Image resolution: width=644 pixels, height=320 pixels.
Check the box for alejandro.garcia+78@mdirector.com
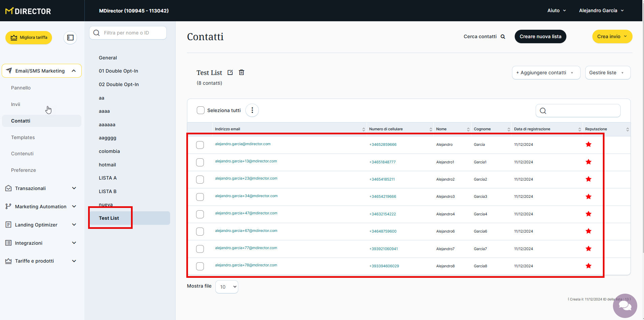coord(200,266)
